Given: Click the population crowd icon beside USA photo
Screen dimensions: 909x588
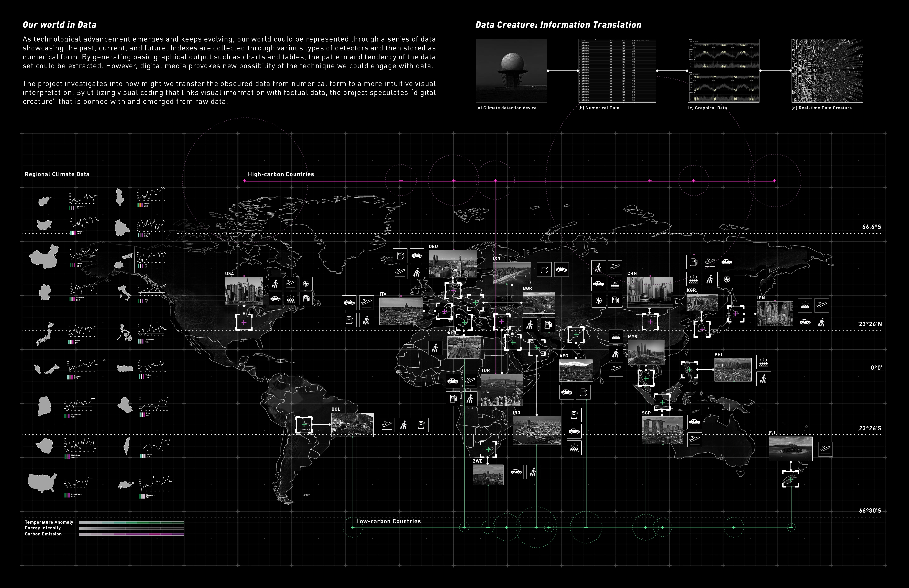Looking at the screenshot, I should click(290, 299).
